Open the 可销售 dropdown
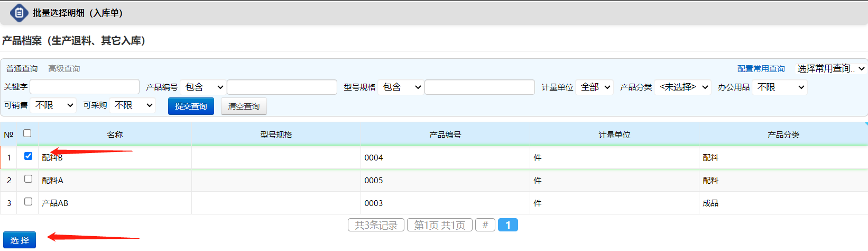Screen dimensions: 868x251 tap(53, 105)
